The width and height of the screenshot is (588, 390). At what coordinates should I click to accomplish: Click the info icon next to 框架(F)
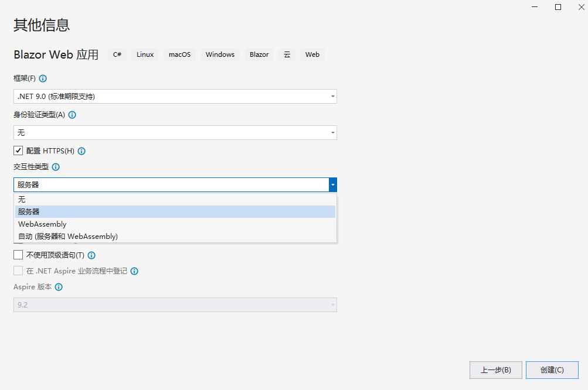coord(43,78)
